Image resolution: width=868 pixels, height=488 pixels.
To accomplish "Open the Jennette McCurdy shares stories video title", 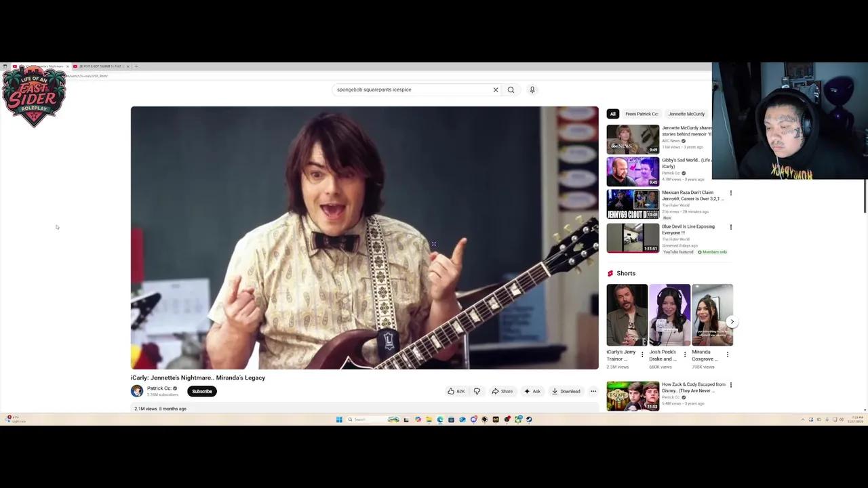I will point(686,131).
